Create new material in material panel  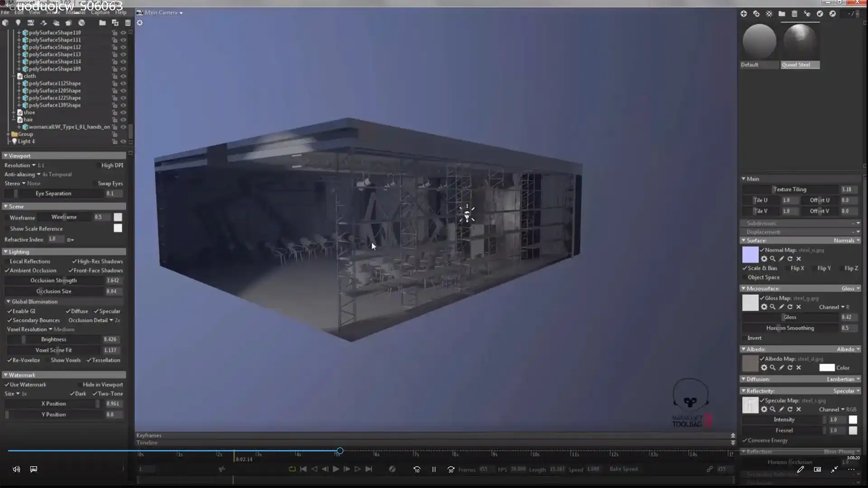coord(744,14)
